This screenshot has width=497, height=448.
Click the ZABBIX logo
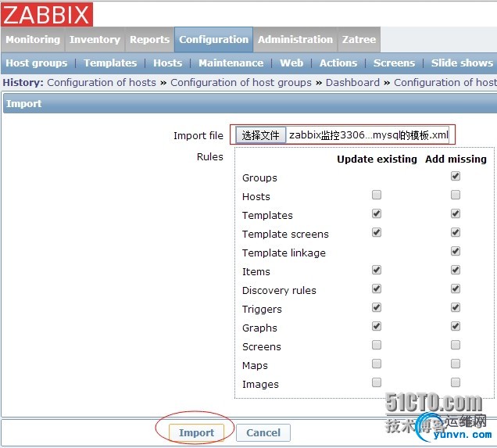coord(47,15)
